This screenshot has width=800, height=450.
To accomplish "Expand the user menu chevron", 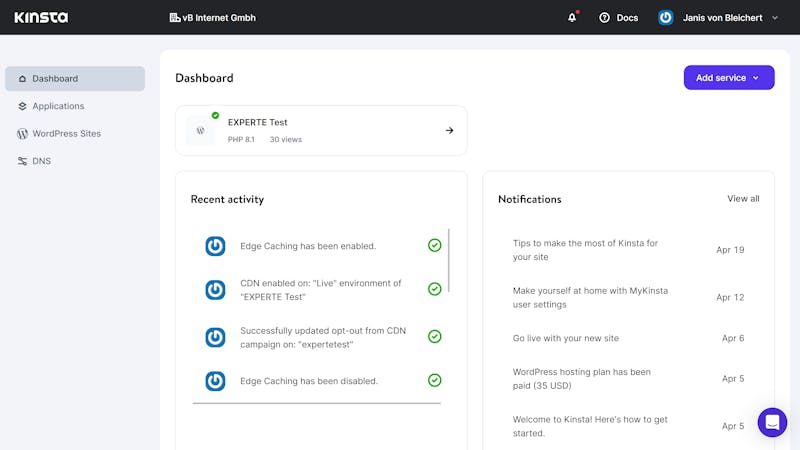I will [774, 18].
